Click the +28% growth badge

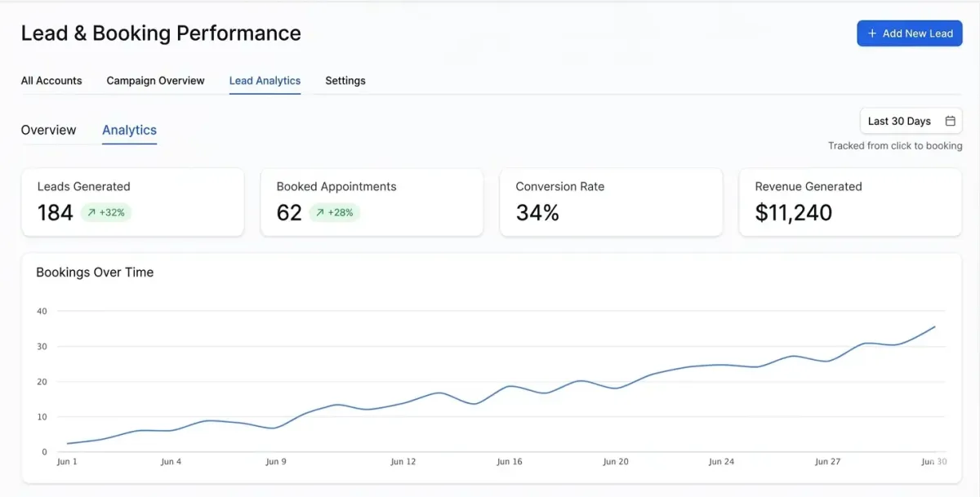(x=335, y=212)
